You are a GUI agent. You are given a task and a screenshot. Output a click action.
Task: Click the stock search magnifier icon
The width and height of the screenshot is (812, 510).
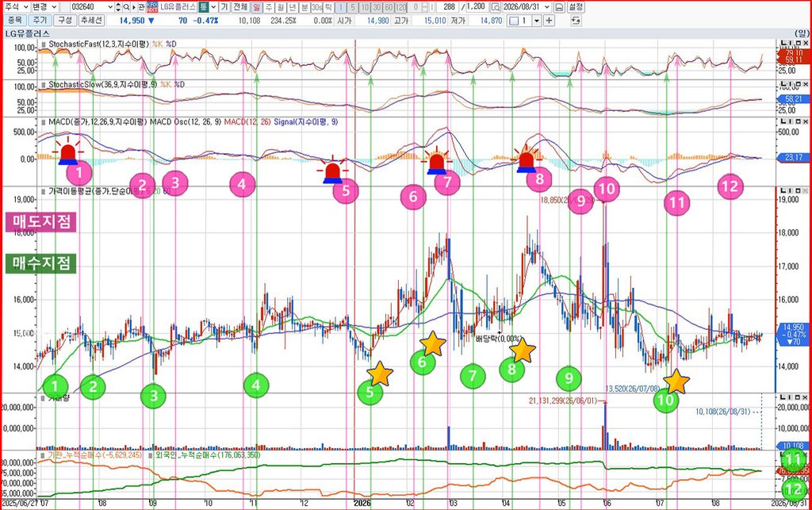pos(126,7)
